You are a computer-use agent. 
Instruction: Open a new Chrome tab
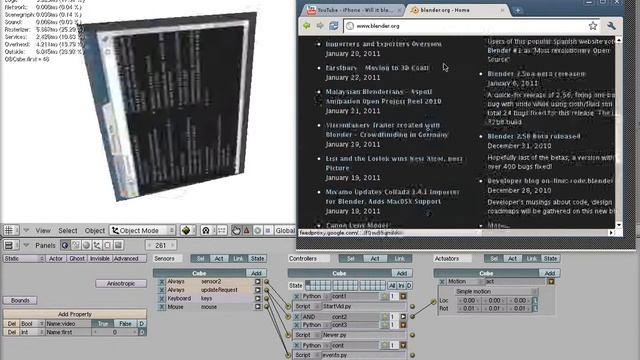click(x=518, y=10)
